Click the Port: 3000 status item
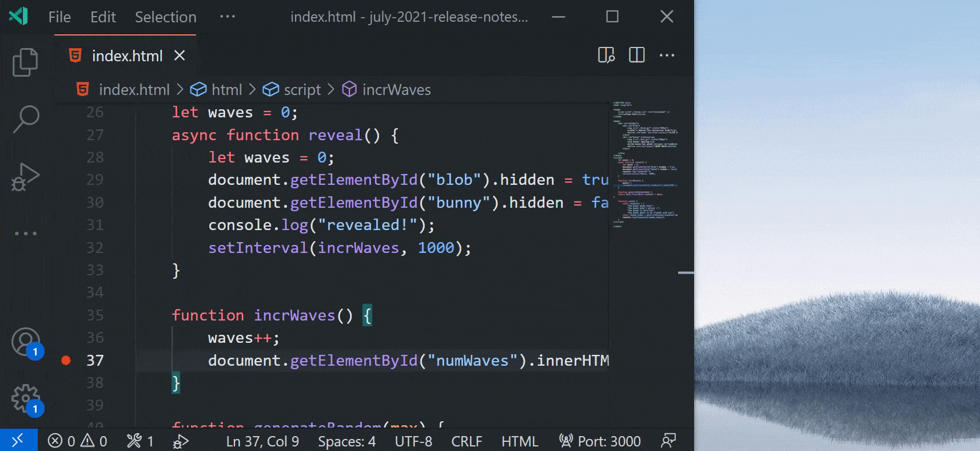 (600, 441)
